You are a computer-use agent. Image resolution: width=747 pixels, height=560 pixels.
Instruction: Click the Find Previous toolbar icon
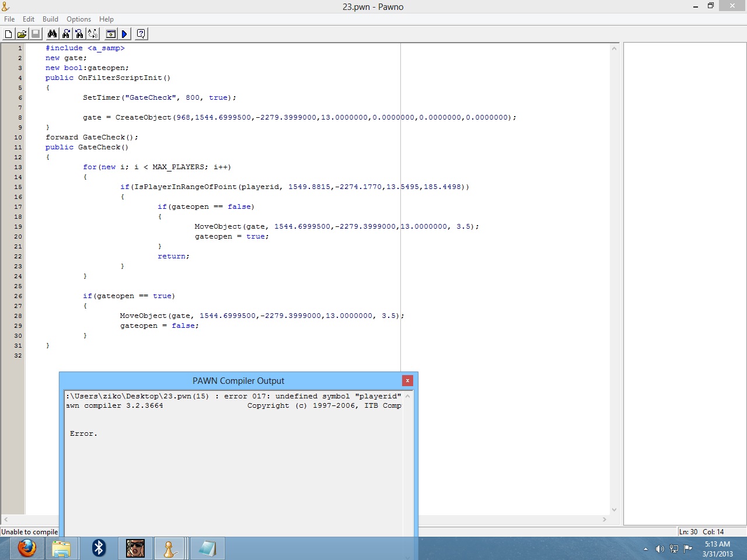pyautogui.click(x=79, y=34)
